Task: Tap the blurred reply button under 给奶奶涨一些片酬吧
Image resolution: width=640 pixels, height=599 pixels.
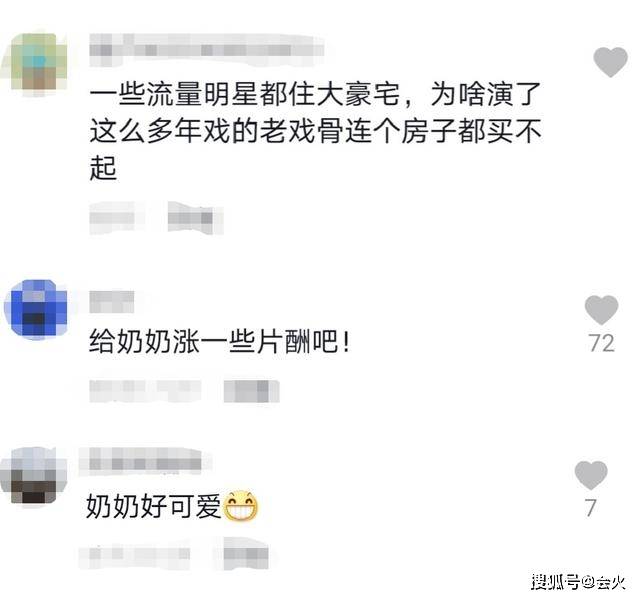Action: point(251,391)
